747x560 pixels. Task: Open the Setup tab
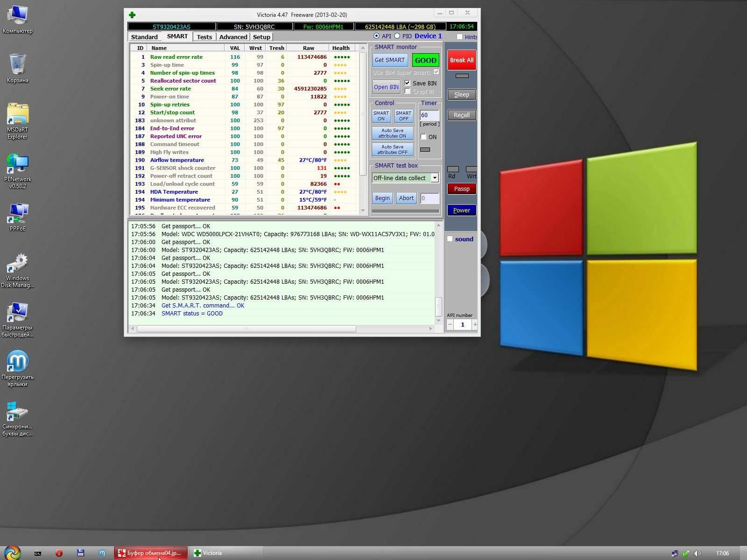[261, 37]
